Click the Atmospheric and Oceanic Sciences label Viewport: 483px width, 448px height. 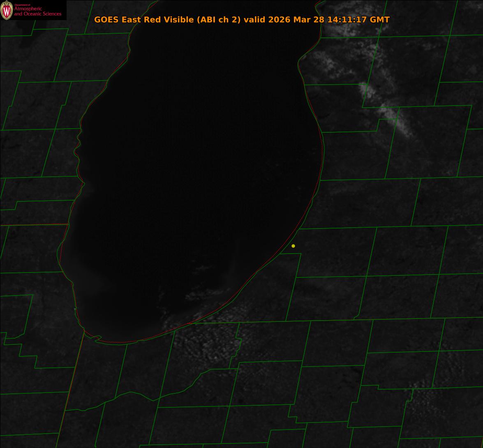point(37,11)
